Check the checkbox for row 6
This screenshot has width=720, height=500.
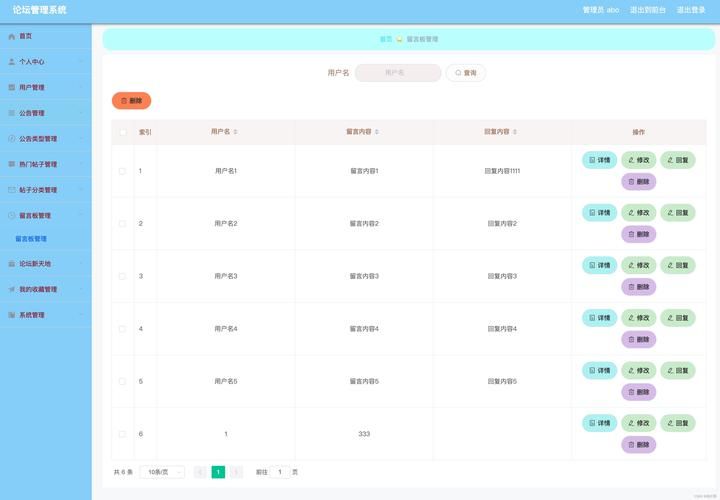point(123,434)
